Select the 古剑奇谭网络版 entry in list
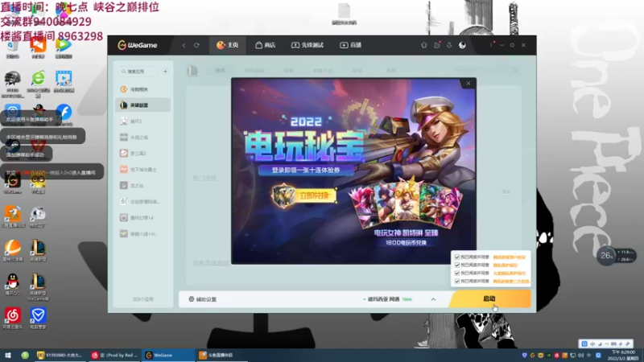This screenshot has width=644, height=362. (143, 202)
